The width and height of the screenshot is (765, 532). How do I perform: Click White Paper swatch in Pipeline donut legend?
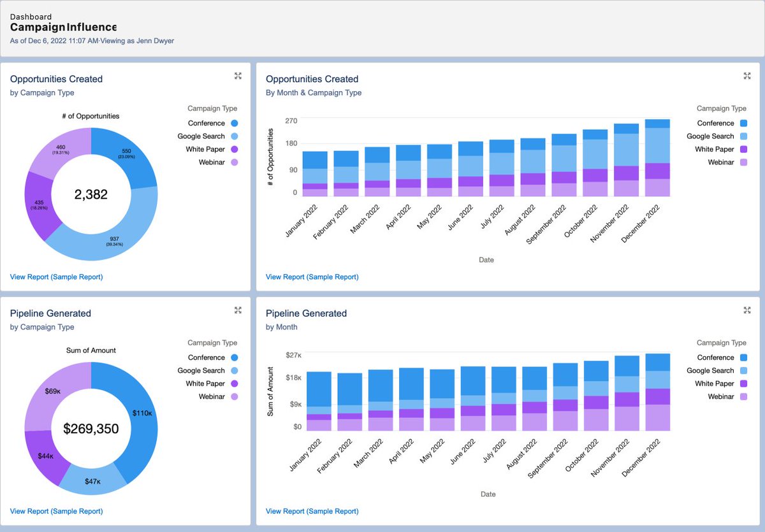tap(235, 384)
